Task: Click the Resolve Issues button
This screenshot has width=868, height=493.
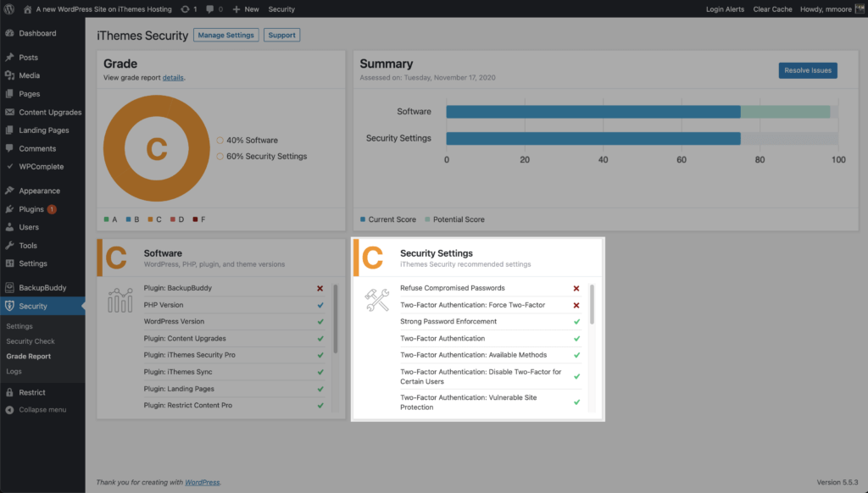Action: click(808, 70)
